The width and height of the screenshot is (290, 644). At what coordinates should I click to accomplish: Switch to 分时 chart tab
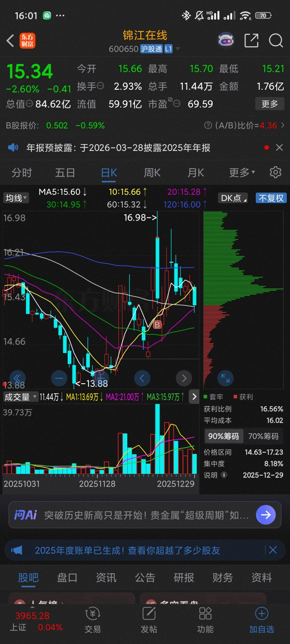point(22,173)
